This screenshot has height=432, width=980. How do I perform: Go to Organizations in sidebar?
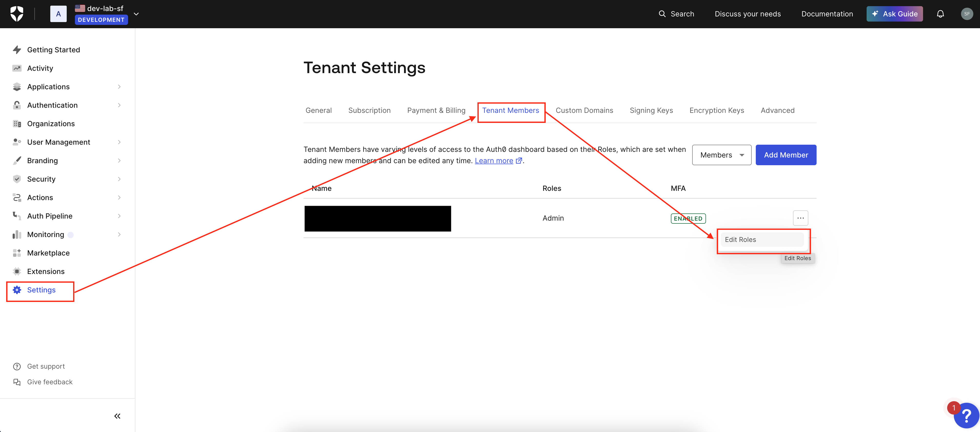pos(51,124)
